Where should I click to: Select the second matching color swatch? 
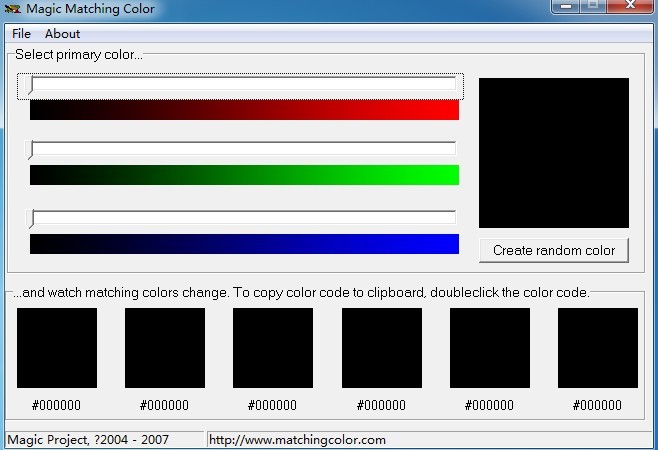coord(165,348)
